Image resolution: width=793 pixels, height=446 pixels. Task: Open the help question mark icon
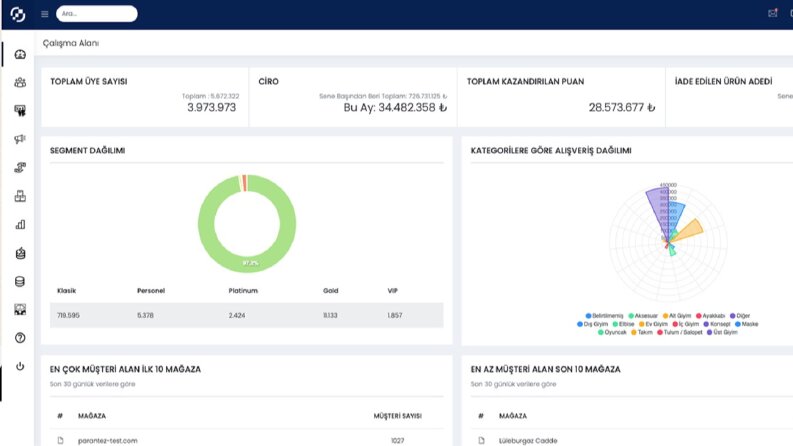pos(20,338)
